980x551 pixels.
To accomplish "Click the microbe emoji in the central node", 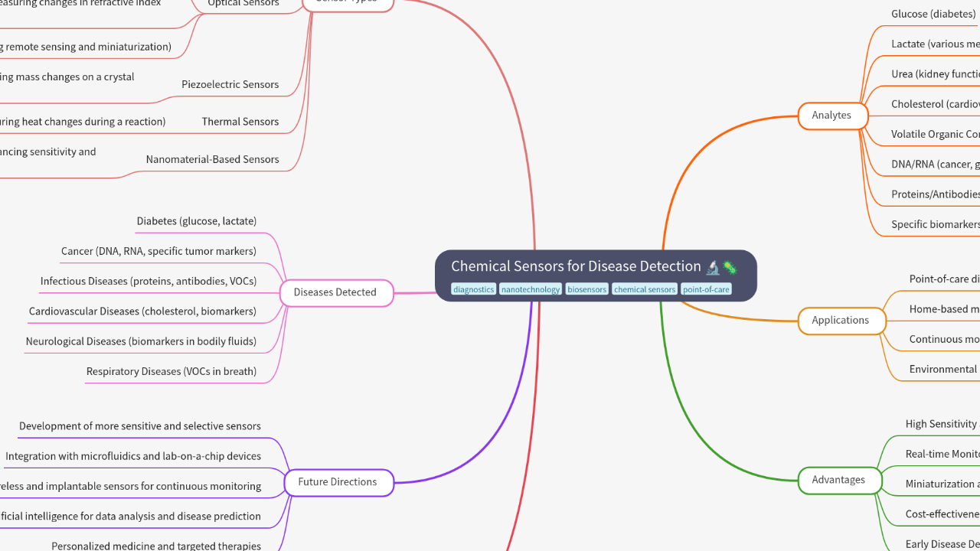I will click(x=730, y=267).
